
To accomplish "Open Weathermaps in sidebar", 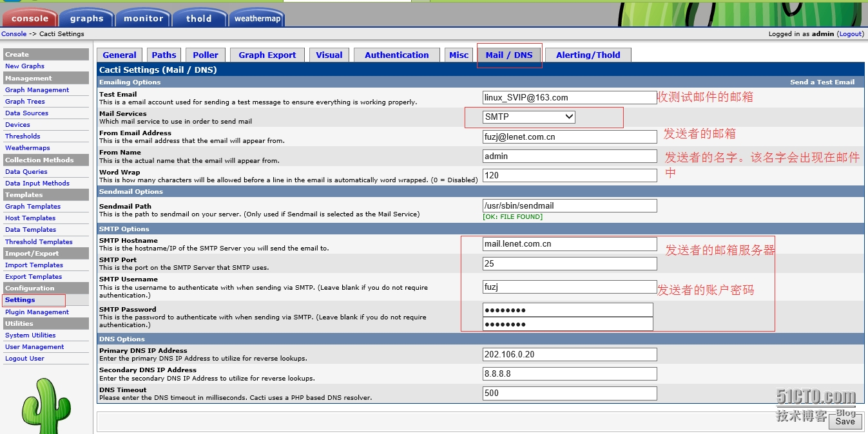I will click(x=27, y=147).
